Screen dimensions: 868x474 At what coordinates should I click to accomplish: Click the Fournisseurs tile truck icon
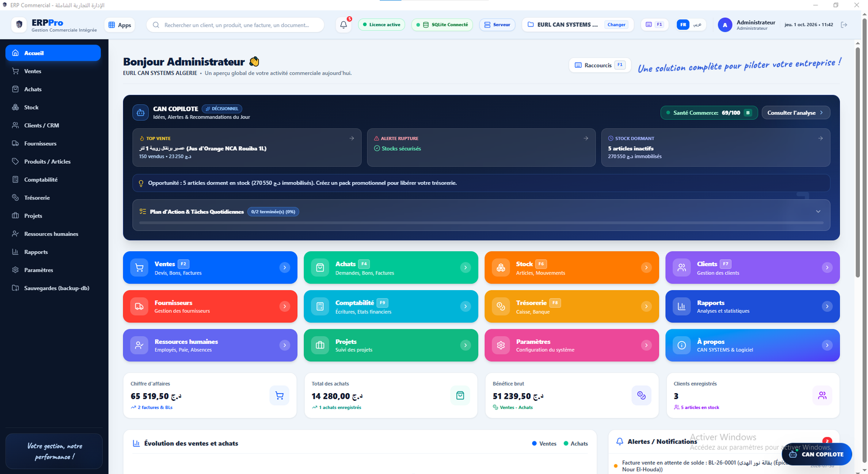(139, 306)
